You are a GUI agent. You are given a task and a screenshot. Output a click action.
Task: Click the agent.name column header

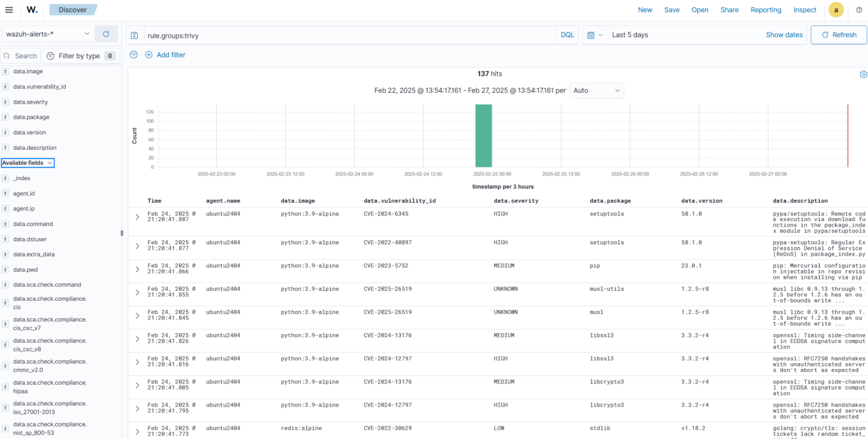point(223,201)
